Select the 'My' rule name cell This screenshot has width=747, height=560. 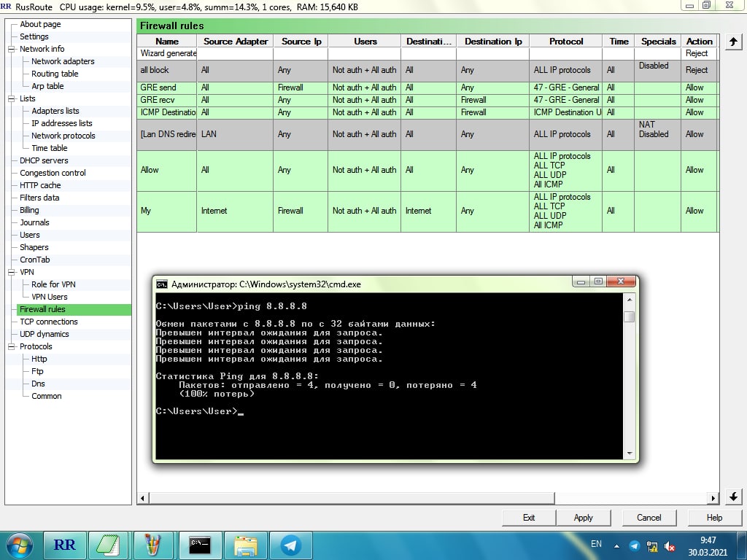click(x=167, y=211)
